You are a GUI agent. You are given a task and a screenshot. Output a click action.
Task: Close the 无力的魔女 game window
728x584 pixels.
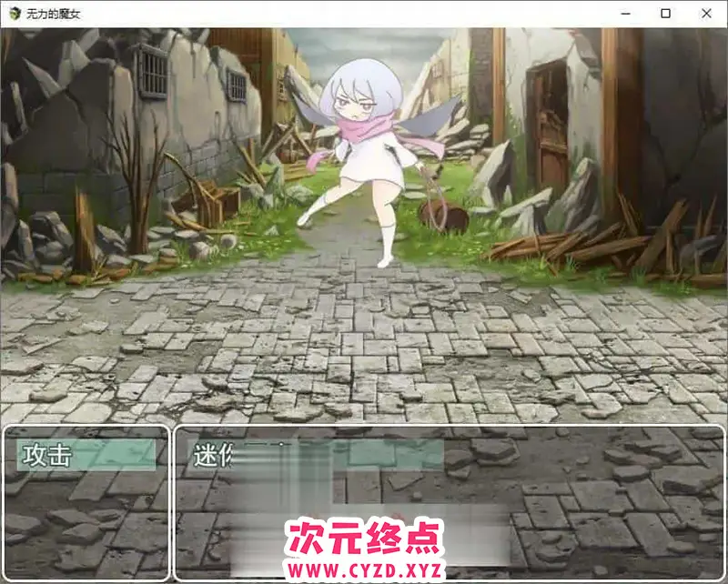coord(706,14)
